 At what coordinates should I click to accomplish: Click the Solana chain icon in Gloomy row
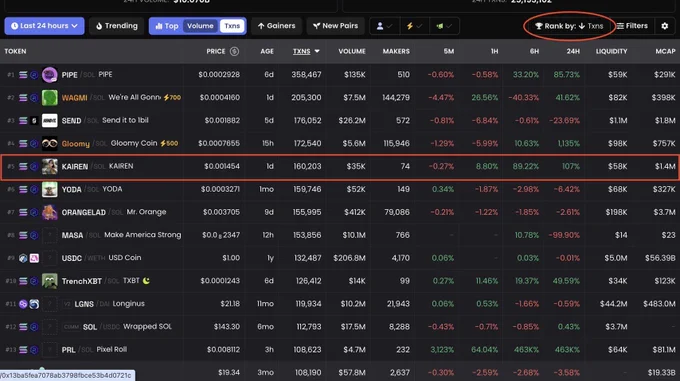(x=23, y=143)
